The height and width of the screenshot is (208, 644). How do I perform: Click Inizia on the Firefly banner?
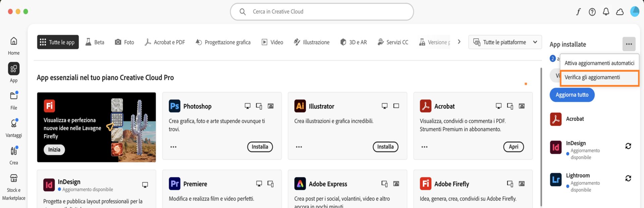pos(54,150)
